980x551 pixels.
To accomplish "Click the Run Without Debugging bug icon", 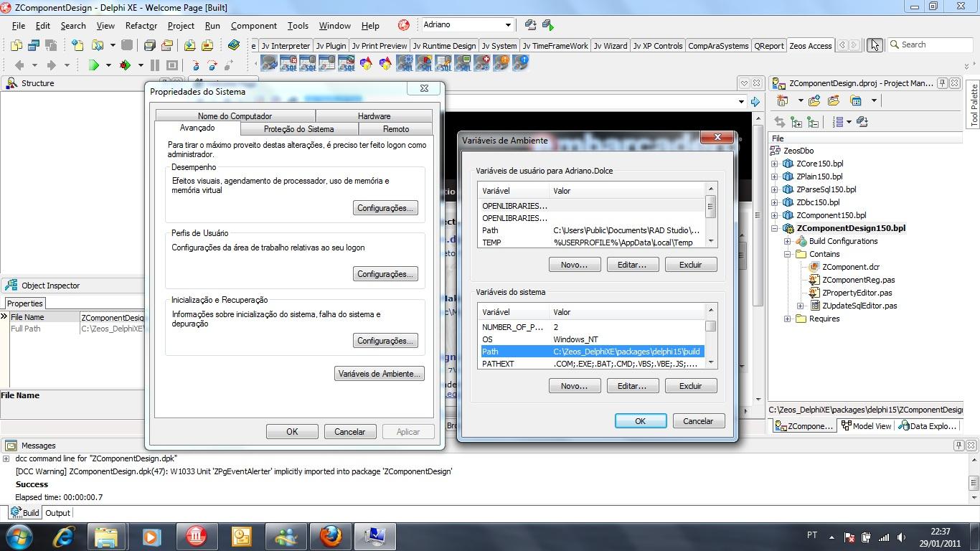I will tap(125, 65).
